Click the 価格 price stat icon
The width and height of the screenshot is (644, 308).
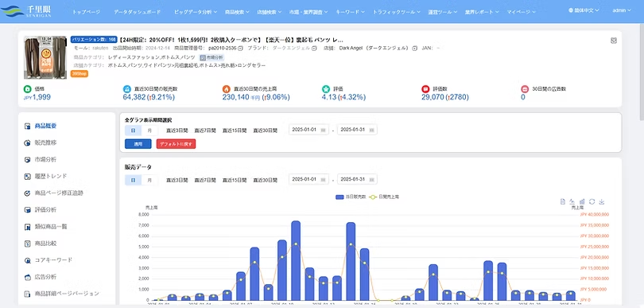coord(28,89)
